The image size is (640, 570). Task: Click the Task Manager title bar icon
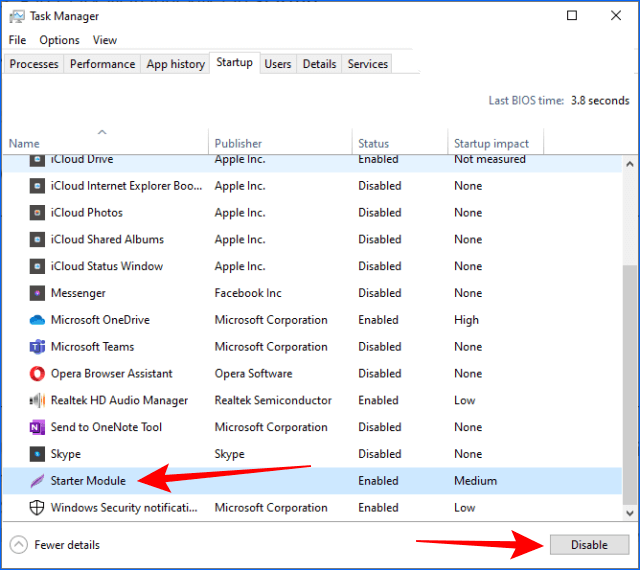(x=17, y=16)
